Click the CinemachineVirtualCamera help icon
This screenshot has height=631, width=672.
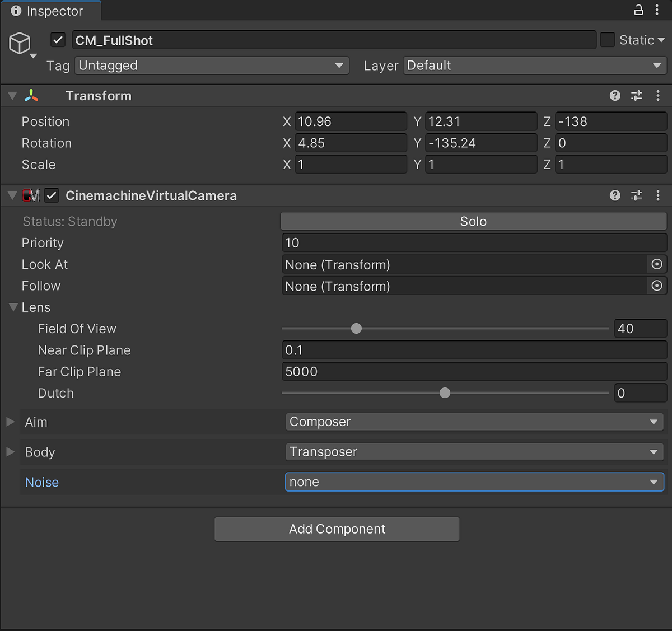tap(615, 195)
